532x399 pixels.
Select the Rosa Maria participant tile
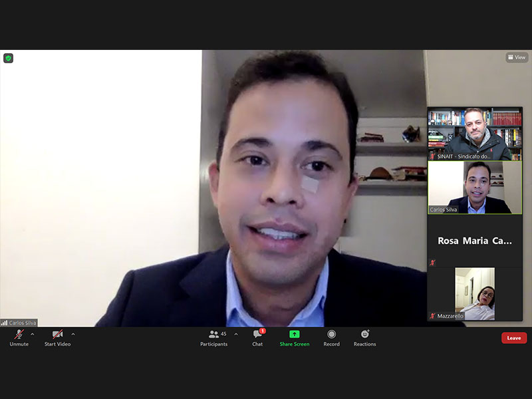tap(475, 241)
